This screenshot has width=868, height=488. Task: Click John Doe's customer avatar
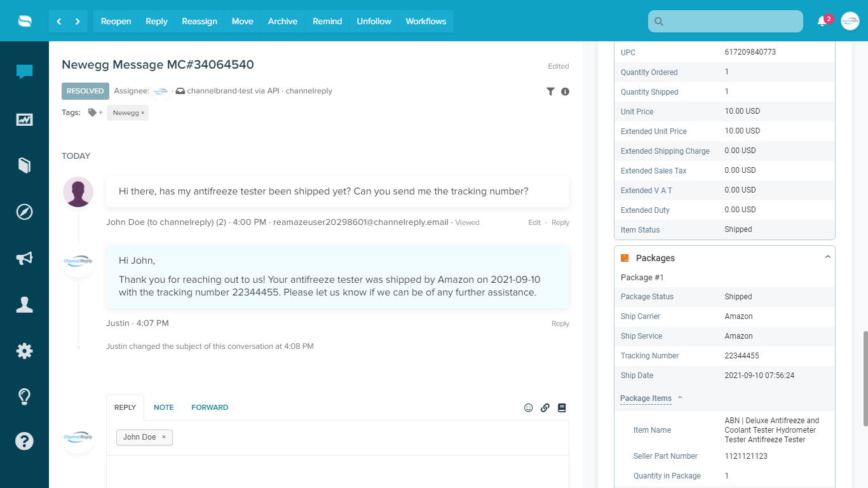point(78,191)
